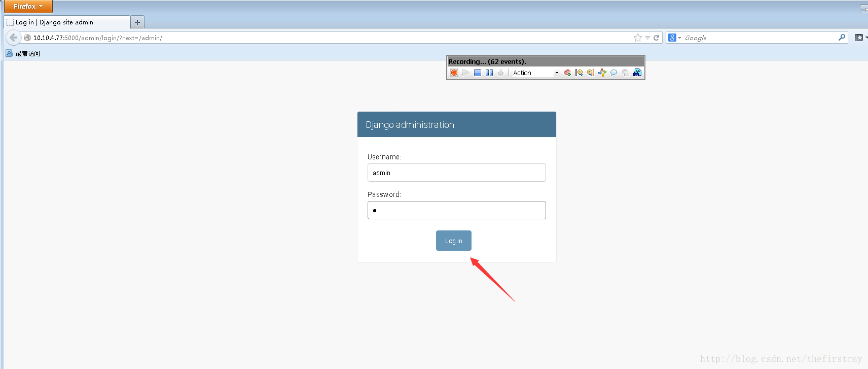Open the bookmarks toolbar button at right

860,38
